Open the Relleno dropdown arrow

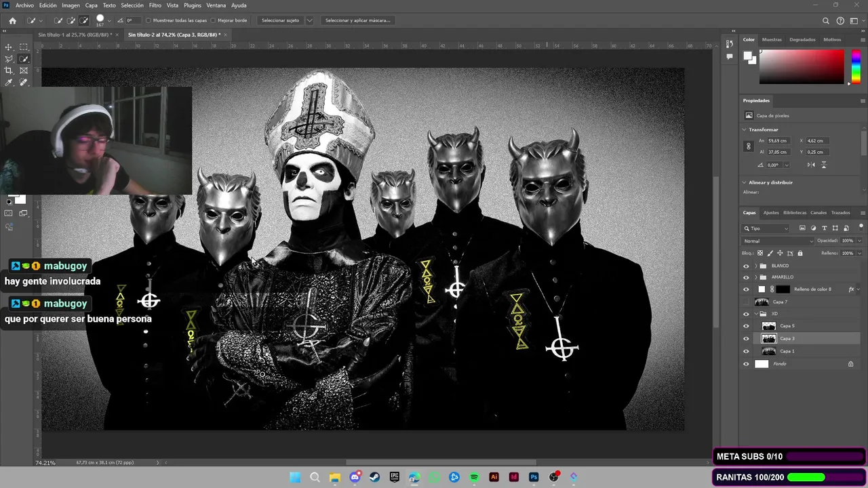(x=860, y=253)
